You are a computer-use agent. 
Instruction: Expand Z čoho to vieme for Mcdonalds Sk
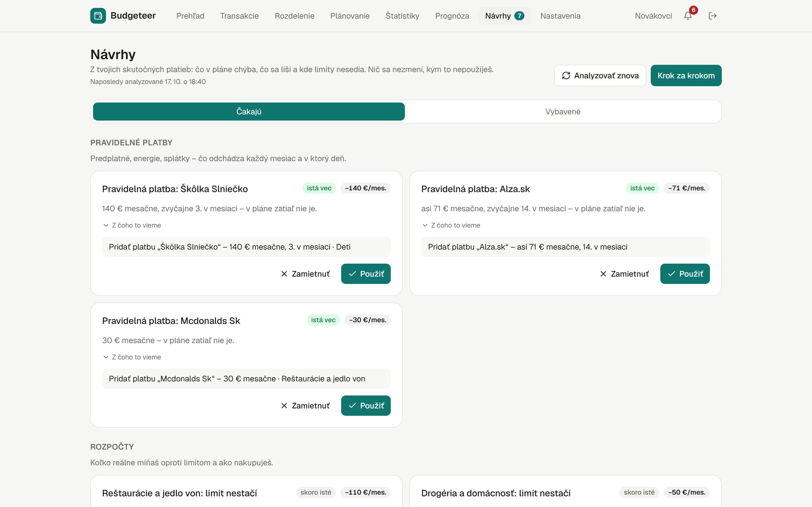coord(132,357)
